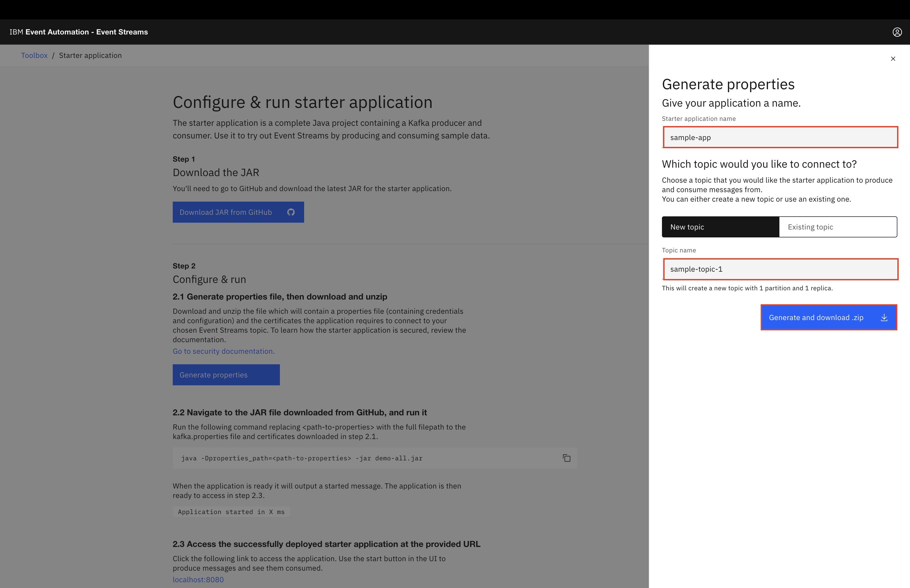
Task: Navigate to Toolbox breadcrumb
Action: tap(34, 55)
